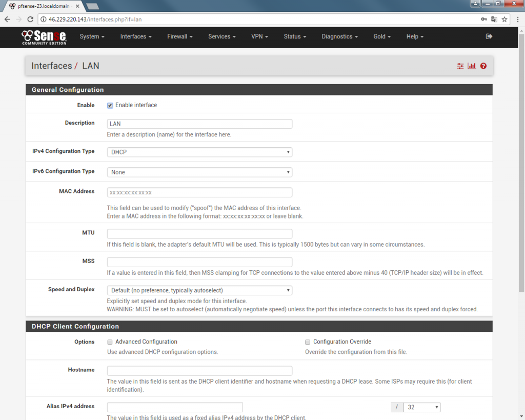The image size is (525, 420).
Task: Check Configuration Override option
Action: [308, 342]
